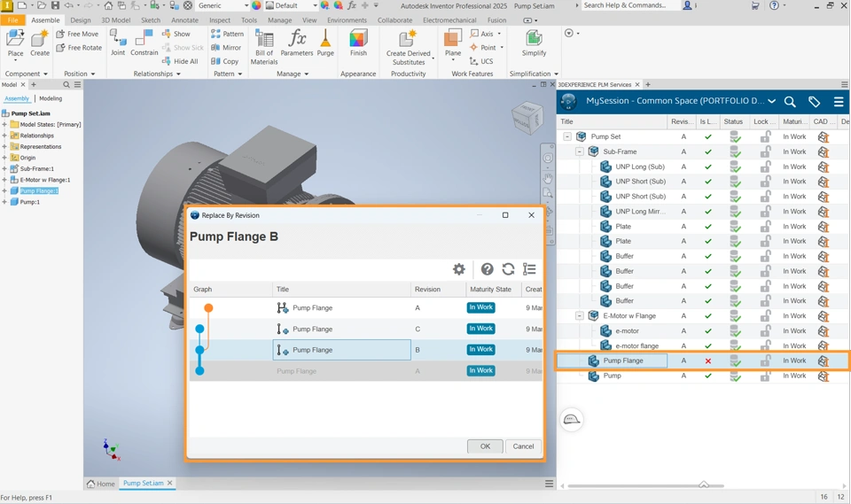Click Create Derived Substitutes

(408, 47)
